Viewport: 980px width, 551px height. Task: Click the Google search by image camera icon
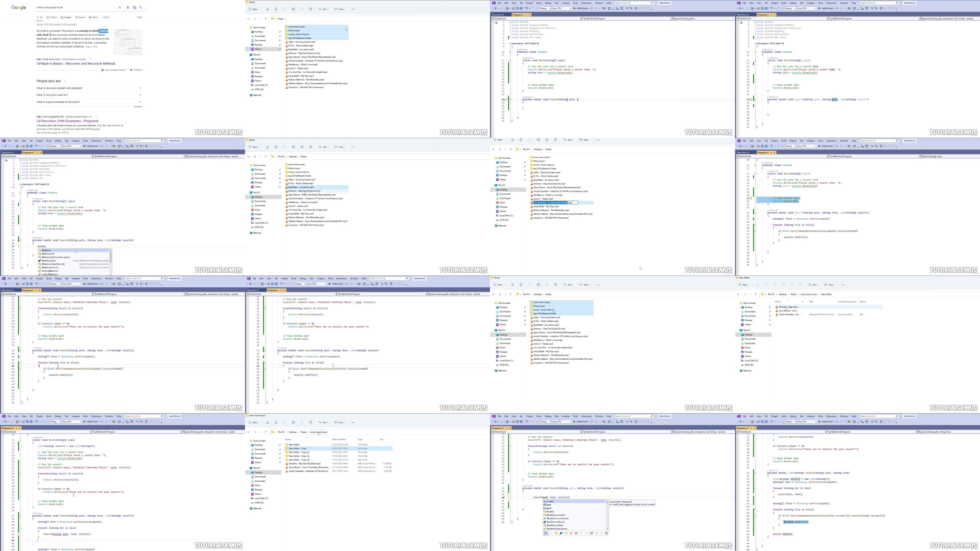134,7
